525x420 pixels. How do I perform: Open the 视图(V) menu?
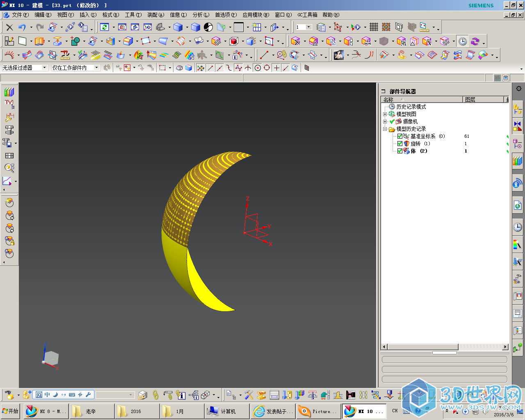coord(65,15)
